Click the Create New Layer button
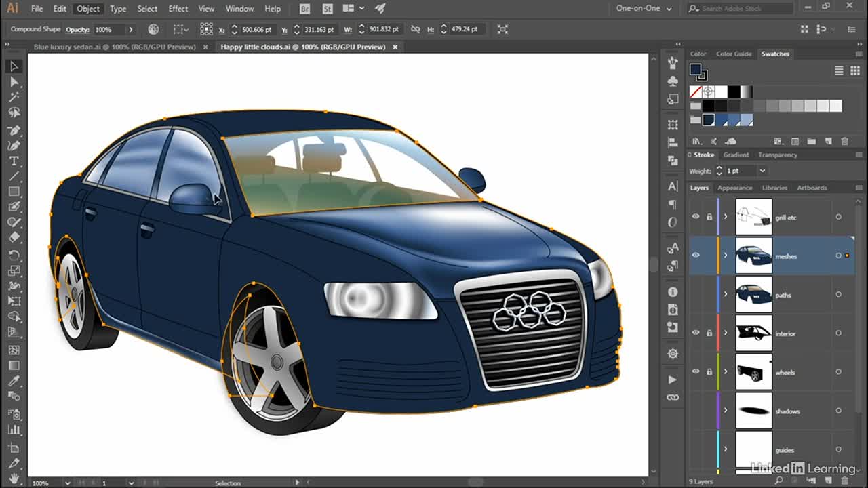Viewport: 868px width, 488px height. coord(828,481)
